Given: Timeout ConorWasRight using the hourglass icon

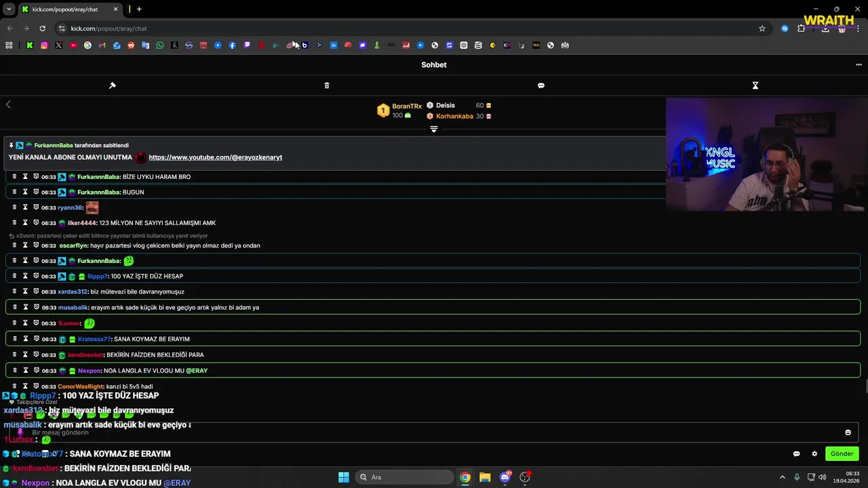Looking at the screenshot, I should click(25, 386).
